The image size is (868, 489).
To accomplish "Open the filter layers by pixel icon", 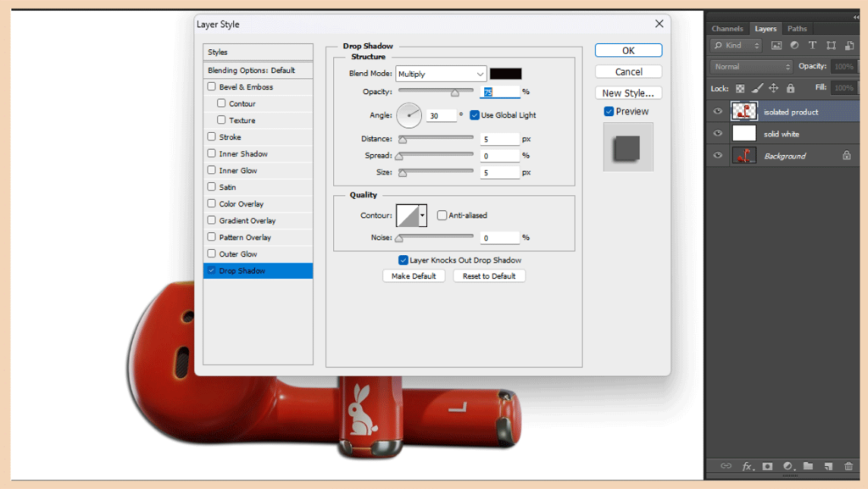I will click(776, 45).
